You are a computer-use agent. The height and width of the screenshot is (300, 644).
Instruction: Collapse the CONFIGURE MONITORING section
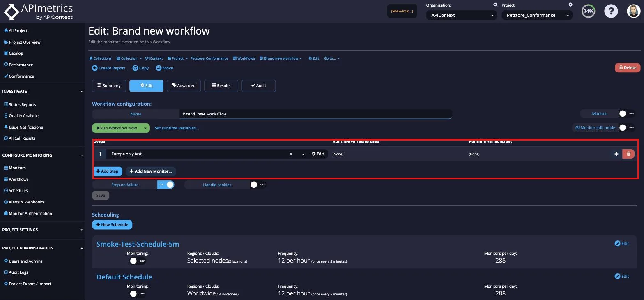click(42, 155)
